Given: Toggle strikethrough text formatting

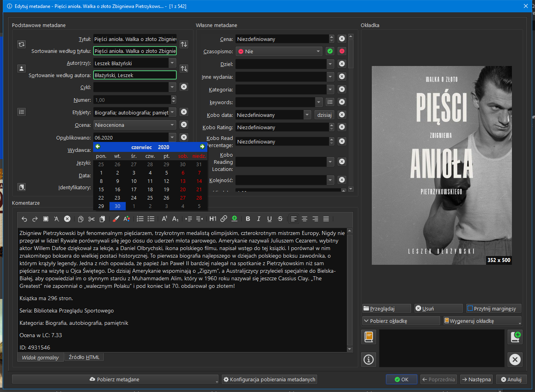Looking at the screenshot, I should click(x=280, y=219).
